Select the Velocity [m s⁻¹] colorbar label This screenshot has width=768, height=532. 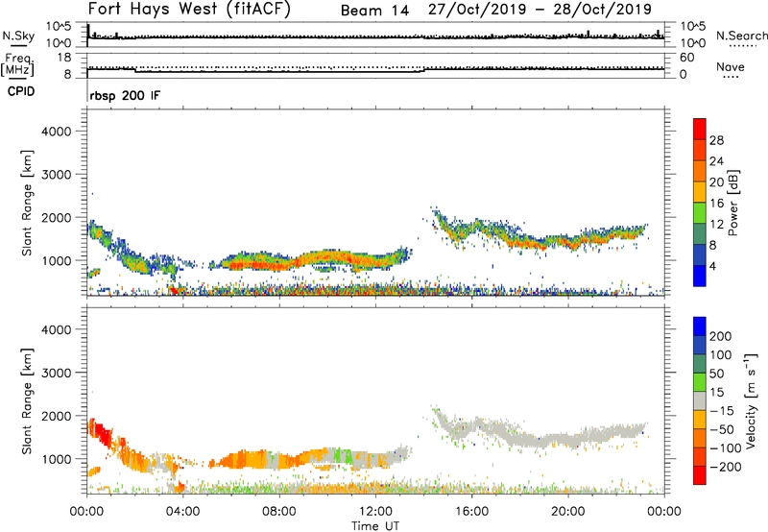pos(751,400)
